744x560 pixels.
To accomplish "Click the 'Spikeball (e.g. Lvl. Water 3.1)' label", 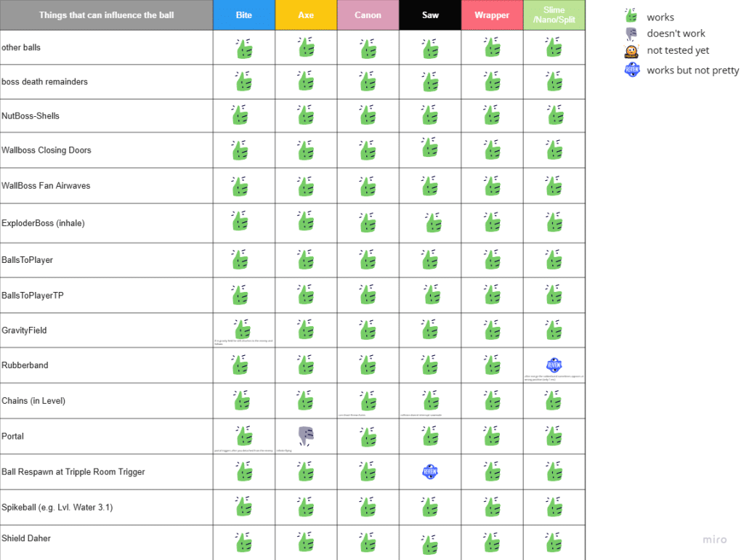I will pos(57,506).
